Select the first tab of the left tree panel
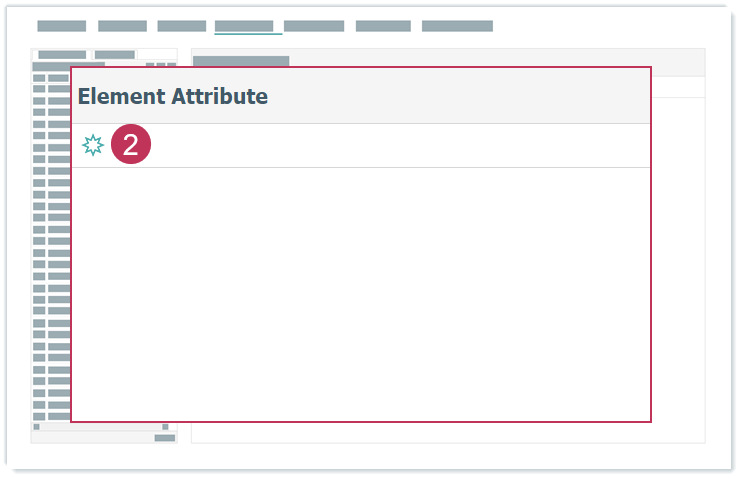741x479 pixels. (x=62, y=55)
